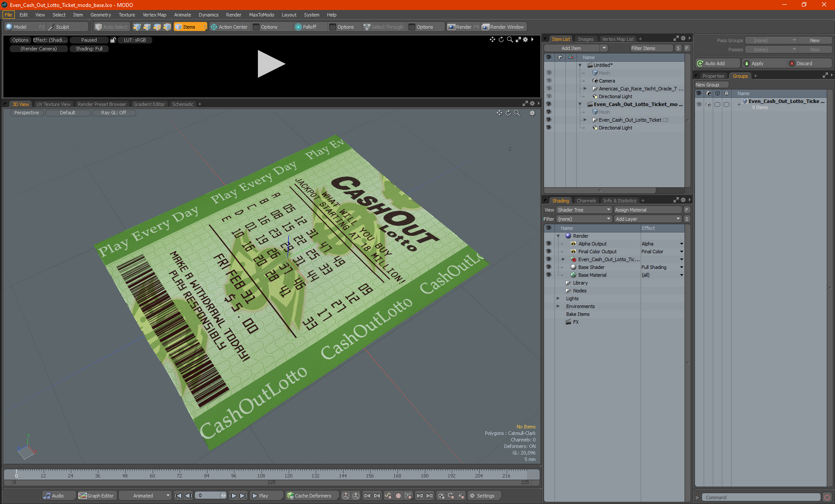Hide the Camera item visibility eye
This screenshot has height=504, width=835.
pyautogui.click(x=549, y=81)
